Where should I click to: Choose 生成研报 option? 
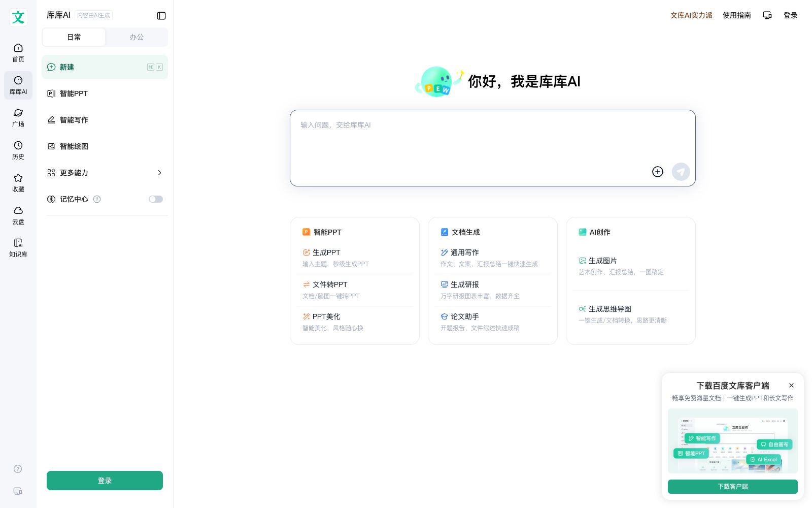(x=493, y=290)
